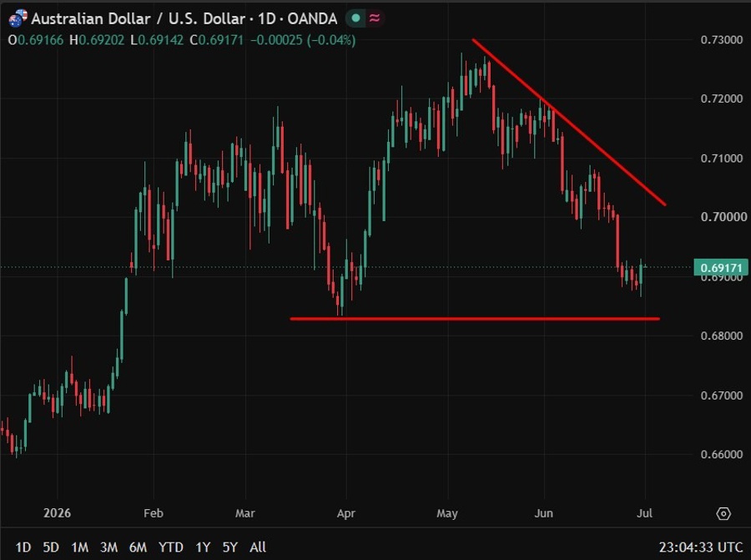The width and height of the screenshot is (751, 560).
Task: Select the horizontal red support line
Action: [475, 319]
